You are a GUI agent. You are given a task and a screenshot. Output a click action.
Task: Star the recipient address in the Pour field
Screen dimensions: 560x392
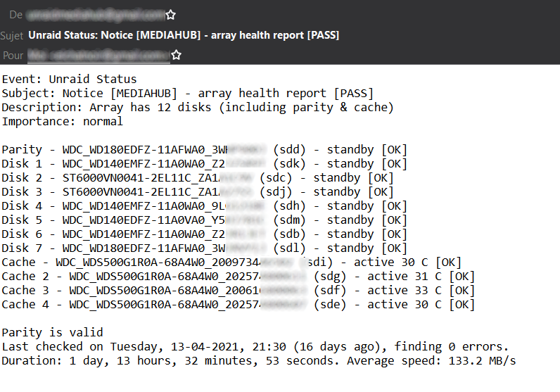pos(177,56)
